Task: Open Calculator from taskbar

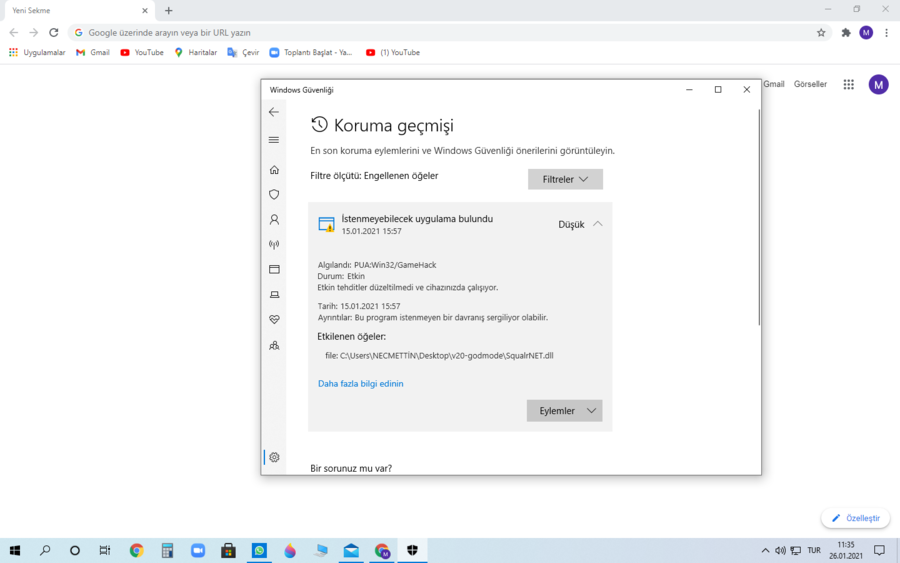Action: [x=167, y=550]
